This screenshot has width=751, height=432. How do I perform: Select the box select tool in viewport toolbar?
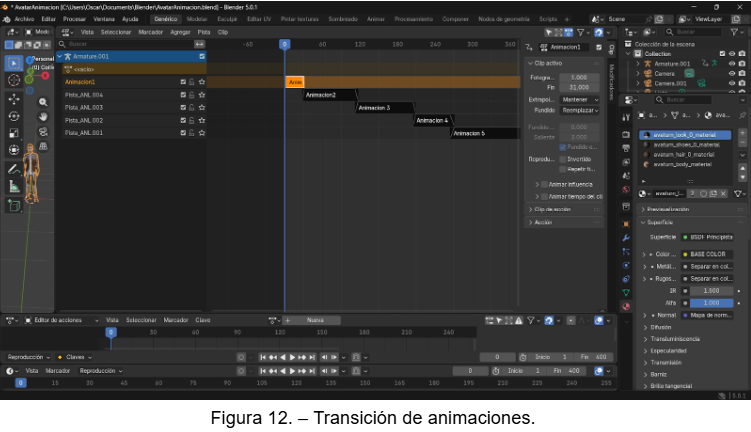(13, 63)
